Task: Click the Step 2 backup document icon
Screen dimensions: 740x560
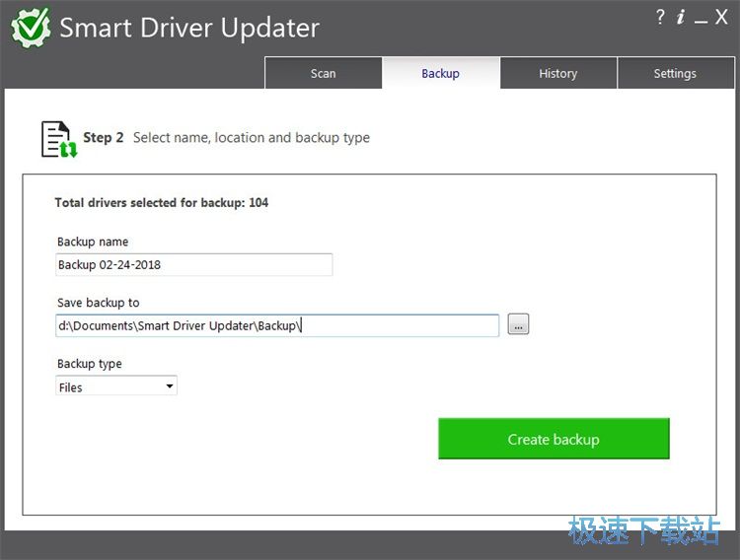Action: tap(58, 139)
